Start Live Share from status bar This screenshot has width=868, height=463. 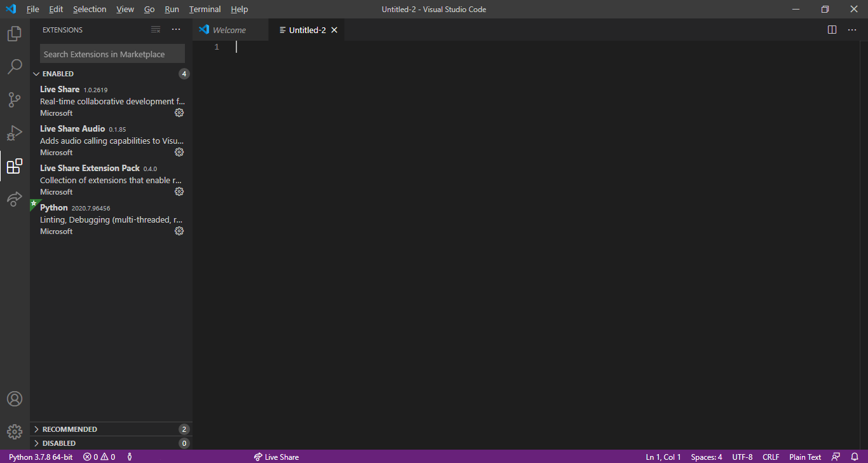pyautogui.click(x=276, y=457)
